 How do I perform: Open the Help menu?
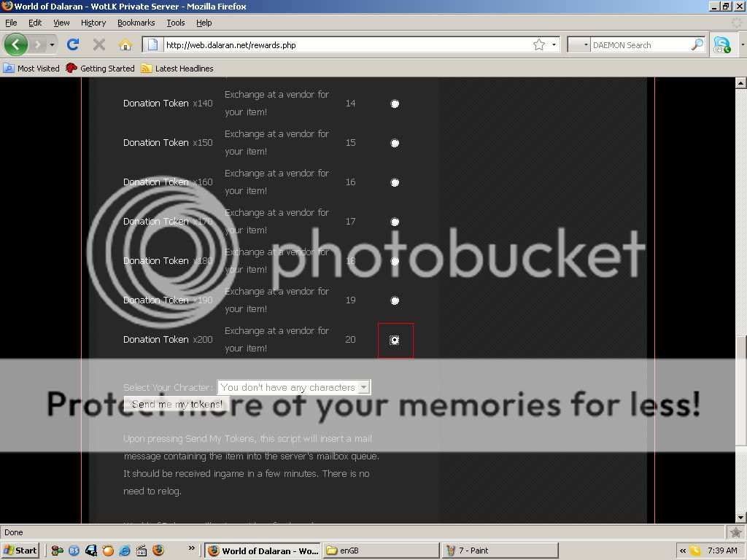(x=204, y=23)
